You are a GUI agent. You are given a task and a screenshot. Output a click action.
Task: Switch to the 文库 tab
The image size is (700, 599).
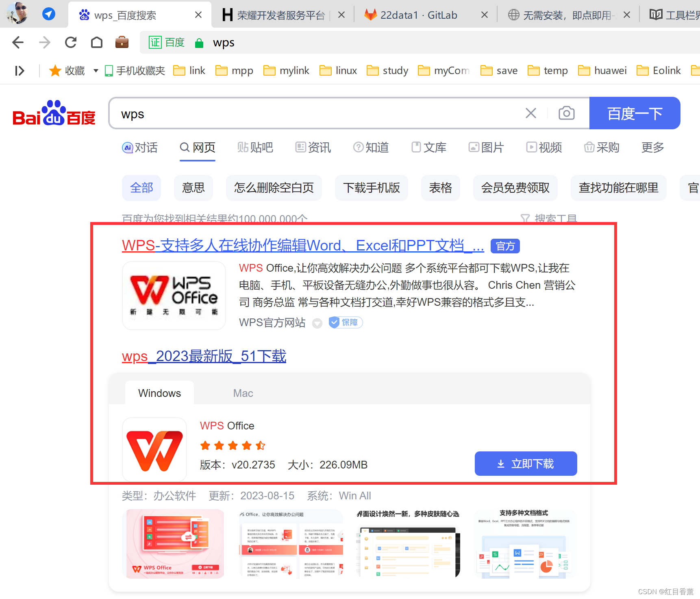tap(428, 147)
